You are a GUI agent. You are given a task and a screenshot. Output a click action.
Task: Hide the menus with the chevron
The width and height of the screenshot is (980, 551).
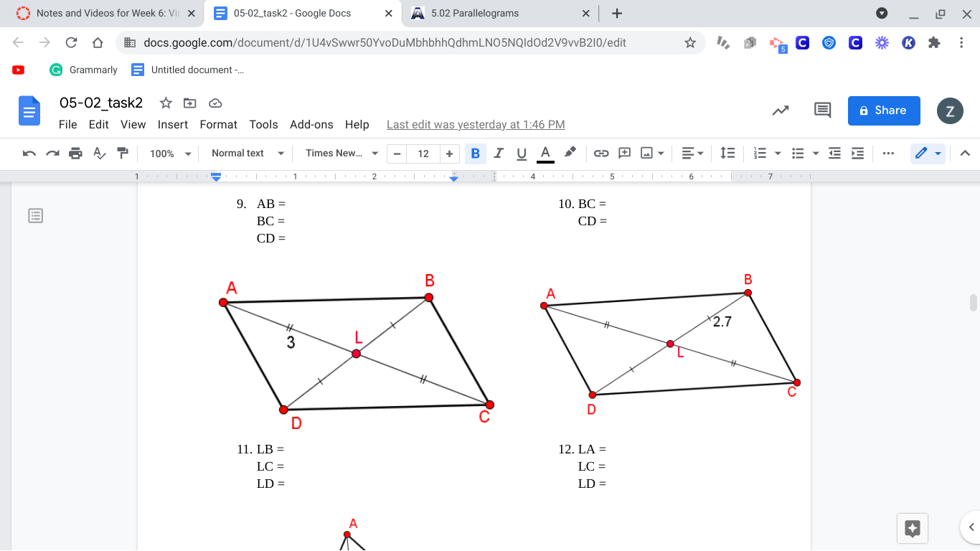965,153
